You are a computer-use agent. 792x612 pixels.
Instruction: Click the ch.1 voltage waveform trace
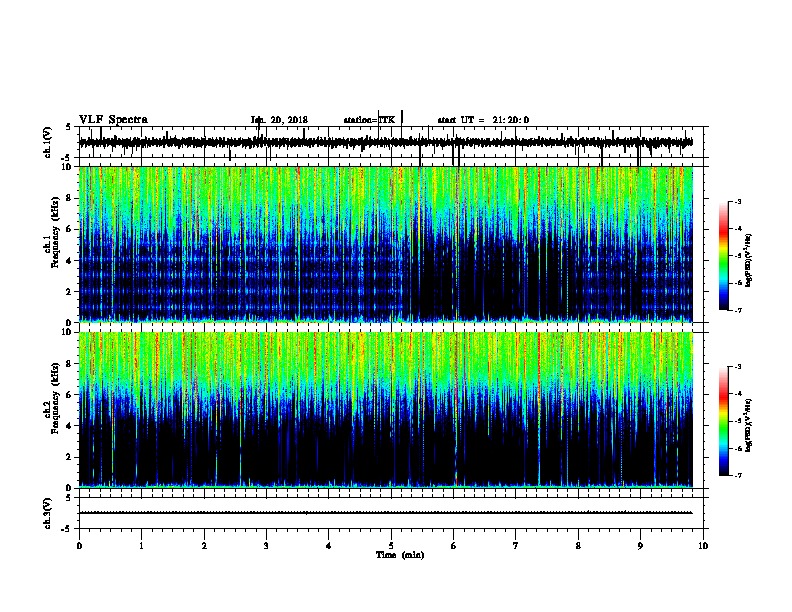coord(385,142)
